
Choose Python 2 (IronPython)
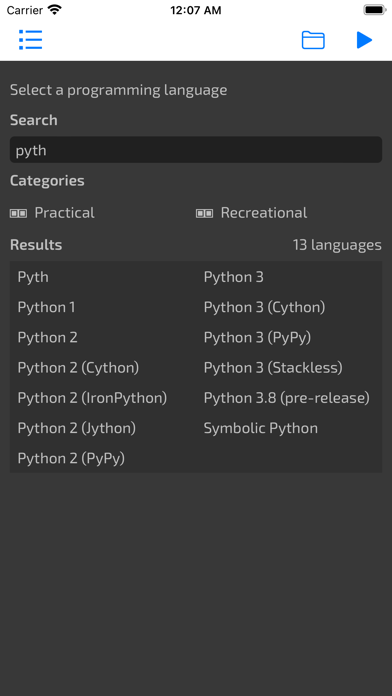click(x=92, y=398)
